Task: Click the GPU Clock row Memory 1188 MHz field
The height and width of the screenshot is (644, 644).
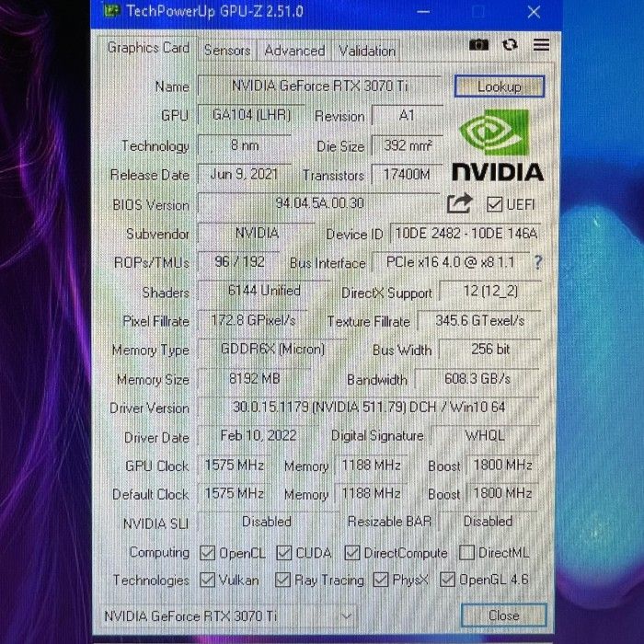Action: pos(371,465)
